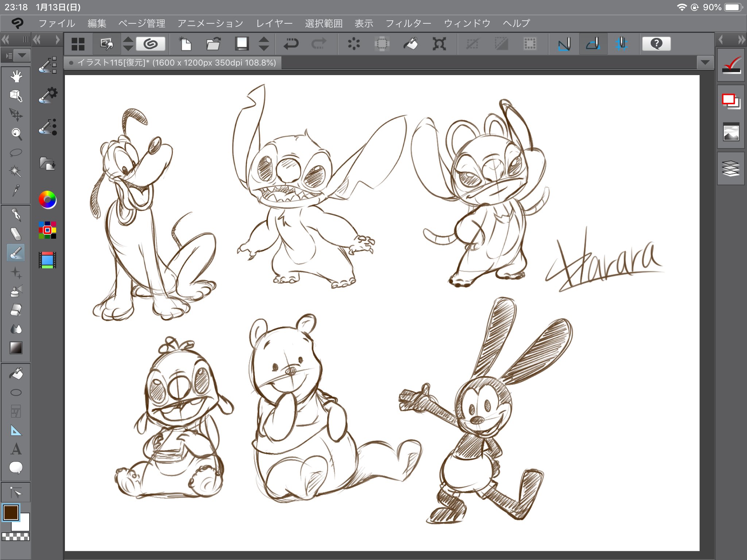Open the Sub Tool palette
Viewport: 747px width, 560px height.
(48, 65)
